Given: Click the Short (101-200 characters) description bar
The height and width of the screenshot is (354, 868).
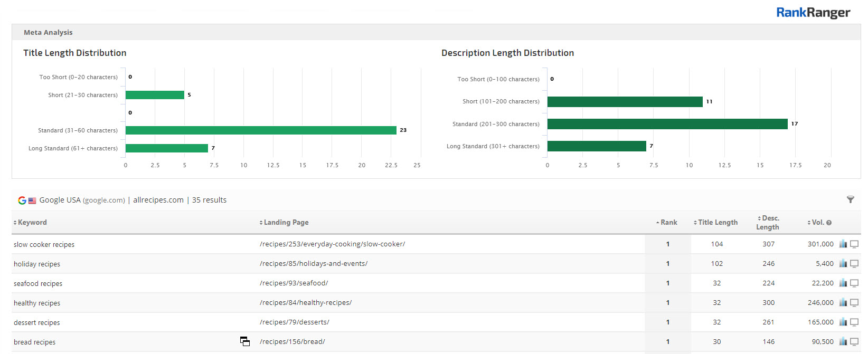Looking at the screenshot, I should click(625, 102).
